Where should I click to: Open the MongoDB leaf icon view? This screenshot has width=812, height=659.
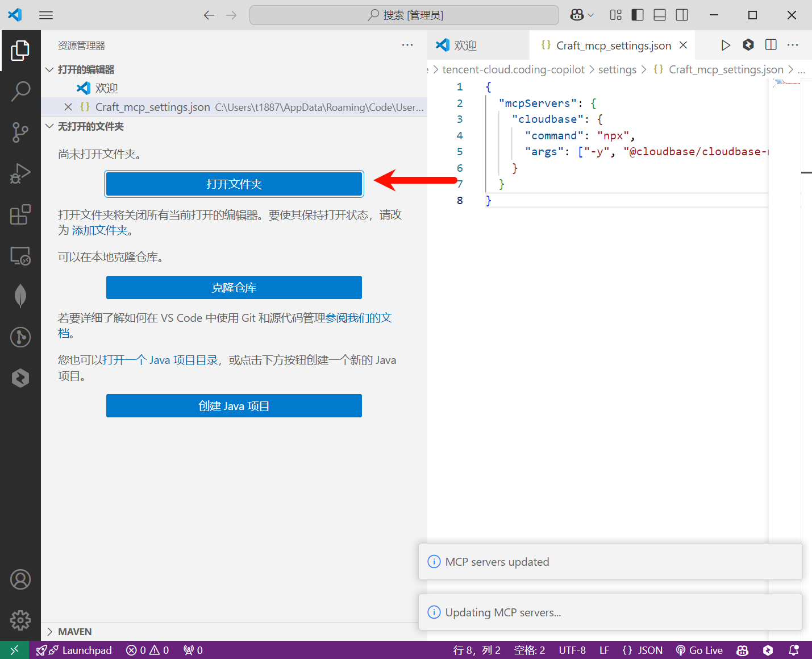(x=20, y=296)
